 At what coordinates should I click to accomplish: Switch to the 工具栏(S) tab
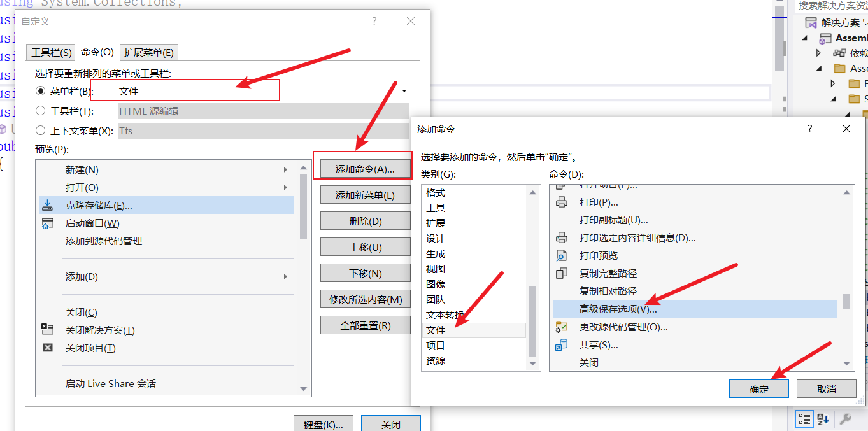[x=51, y=53]
